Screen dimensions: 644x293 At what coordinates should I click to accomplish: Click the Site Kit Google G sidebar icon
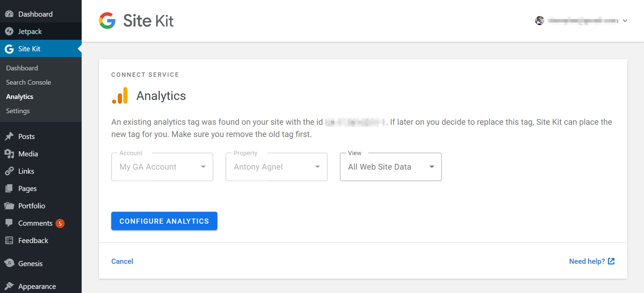9,49
